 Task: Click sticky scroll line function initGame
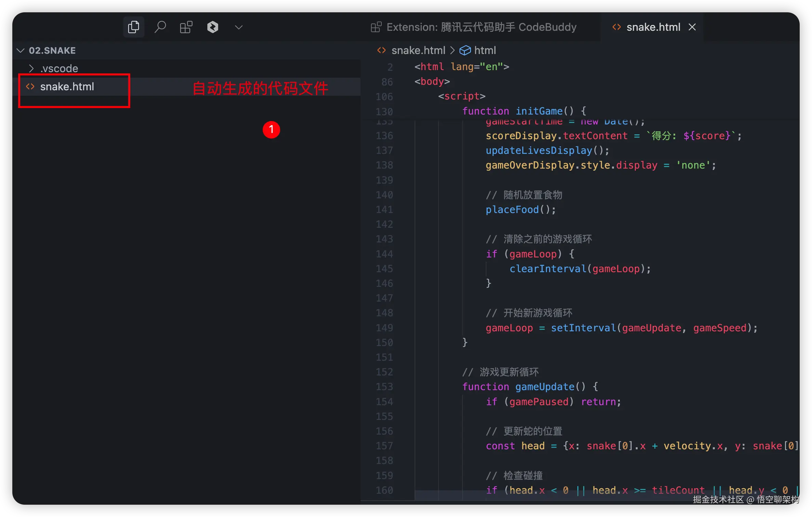pyautogui.click(x=524, y=111)
